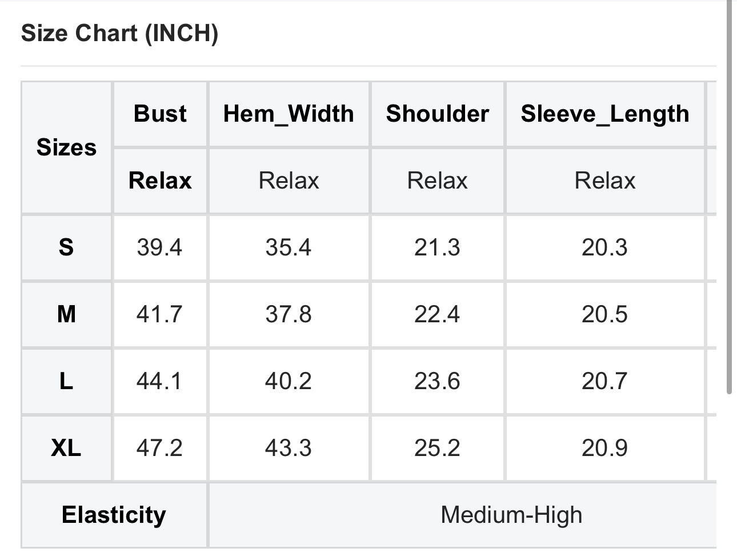The image size is (737, 560).
Task: Click the bold Relax label under Bust
Action: 160,181
